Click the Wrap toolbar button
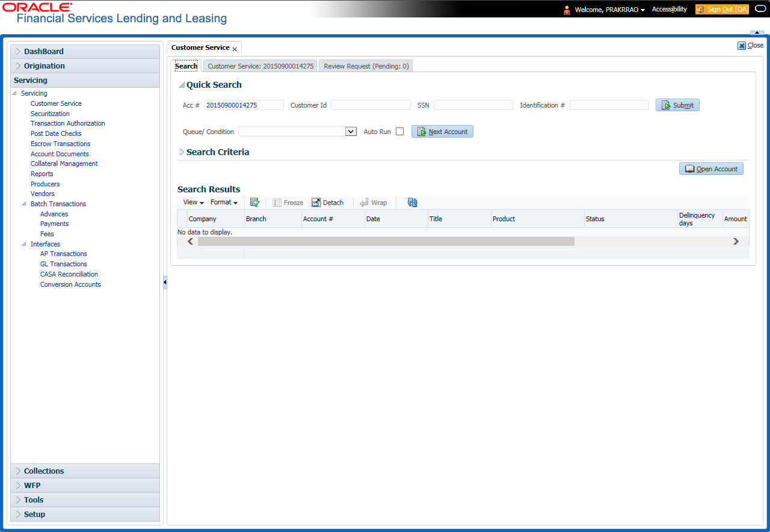The height and width of the screenshot is (532, 770). (373, 203)
